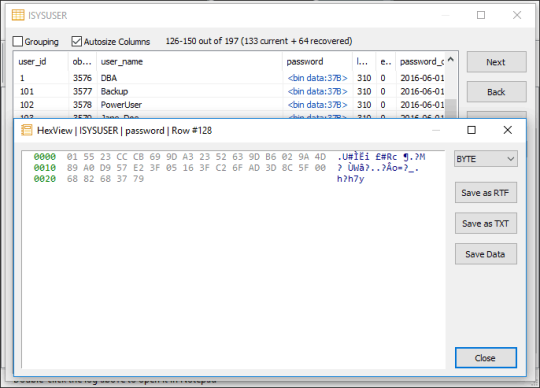This screenshot has width=540, height=388.
Task: Open bin data link in DBA row
Action: click(317, 78)
